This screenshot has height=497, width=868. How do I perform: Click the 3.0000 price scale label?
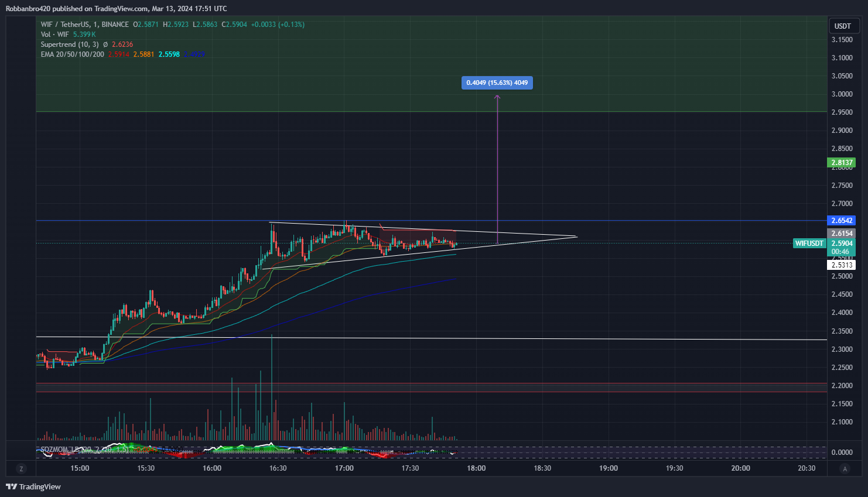coord(842,94)
